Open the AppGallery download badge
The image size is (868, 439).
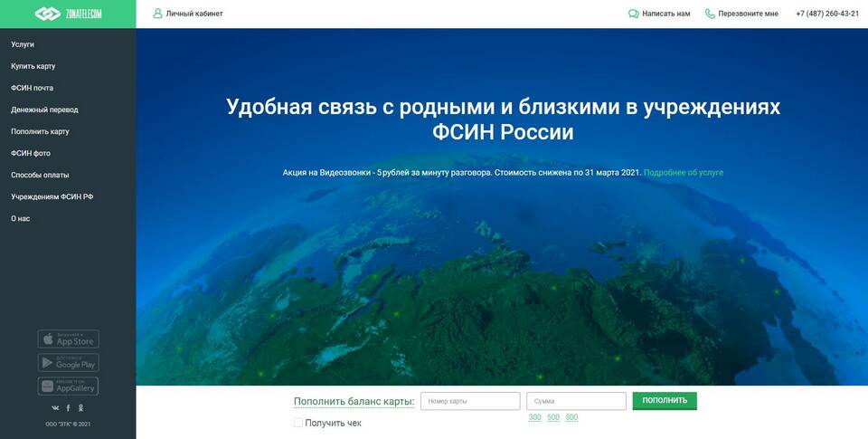(68, 387)
